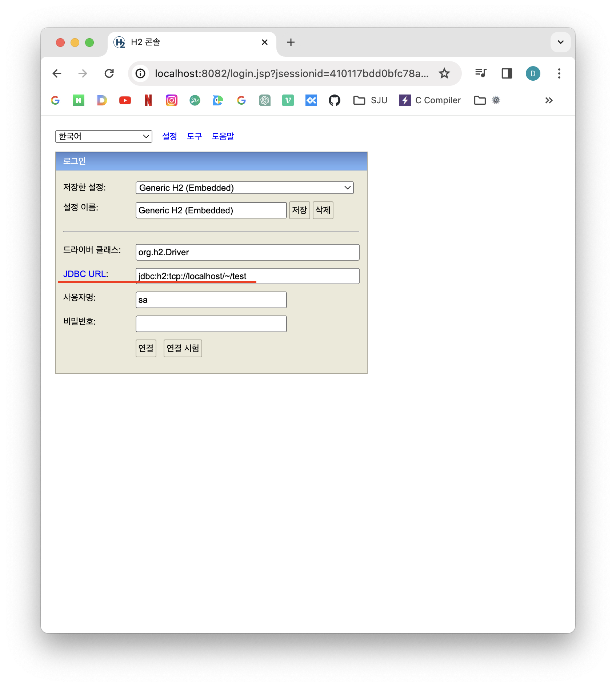
Task: Open the tab search dropdown arrow
Action: coord(561,42)
